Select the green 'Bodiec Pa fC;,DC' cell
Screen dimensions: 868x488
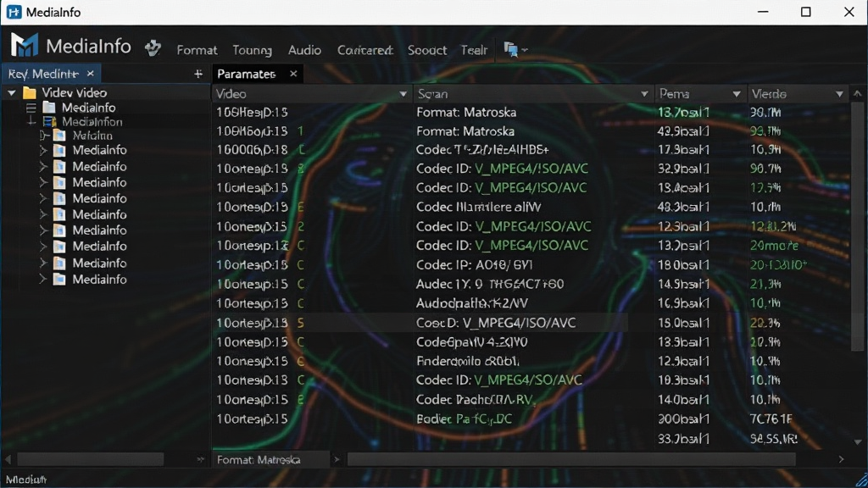(464, 419)
